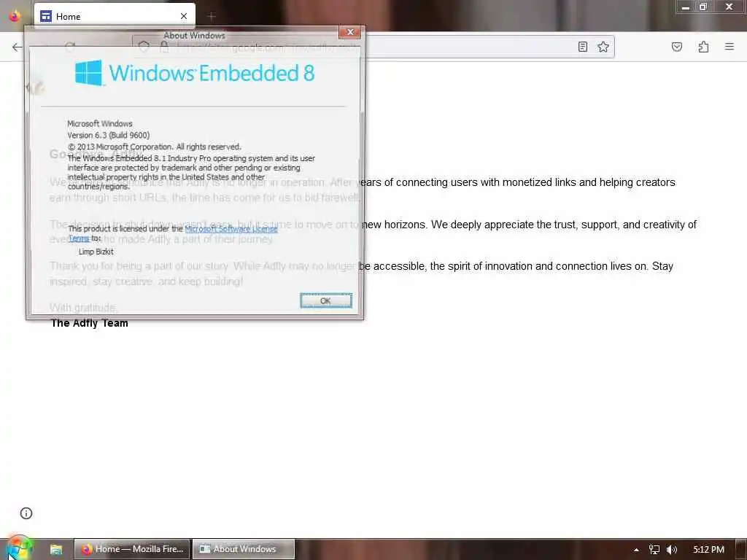Switch to About Windows taskbar button
This screenshot has width=747, height=560.
tap(244, 549)
